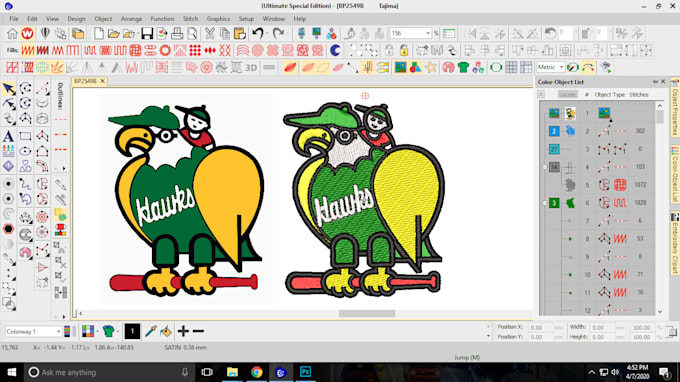Open the Graphics menu
The image size is (680, 382).
(218, 19)
